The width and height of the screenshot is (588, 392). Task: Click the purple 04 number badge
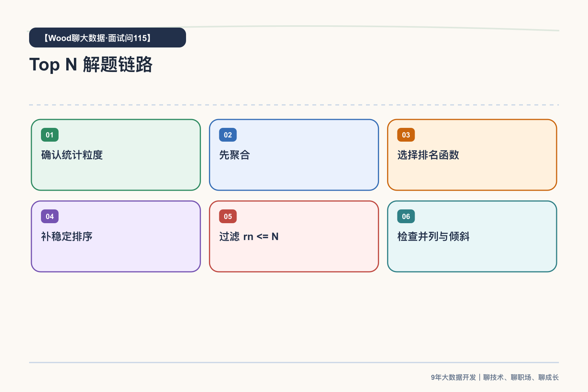click(x=50, y=216)
